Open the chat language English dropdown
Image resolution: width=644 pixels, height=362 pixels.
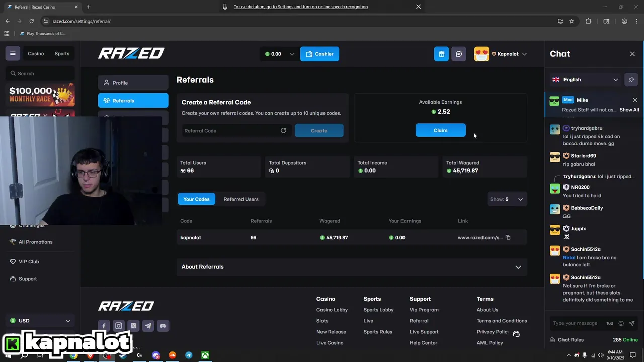pos(586,79)
